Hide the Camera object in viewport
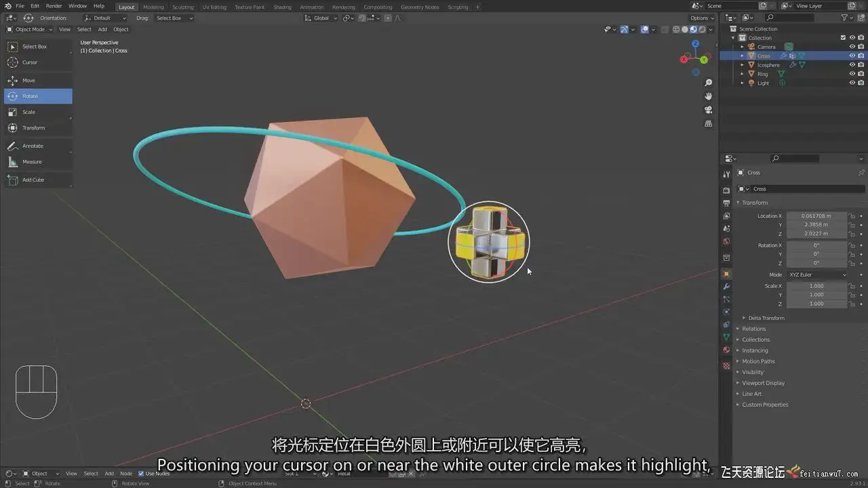Screen dimensions: 868x488 852,47
